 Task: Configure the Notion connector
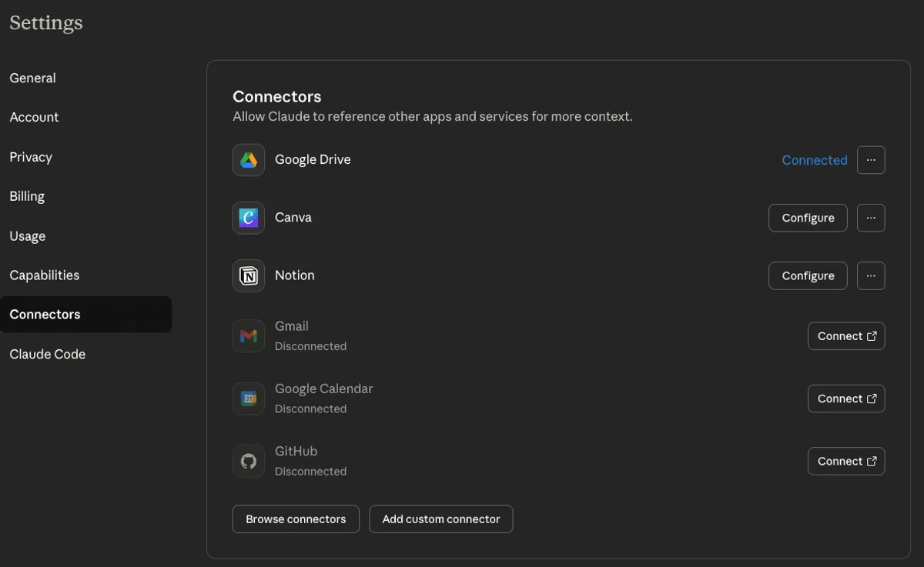click(x=807, y=275)
